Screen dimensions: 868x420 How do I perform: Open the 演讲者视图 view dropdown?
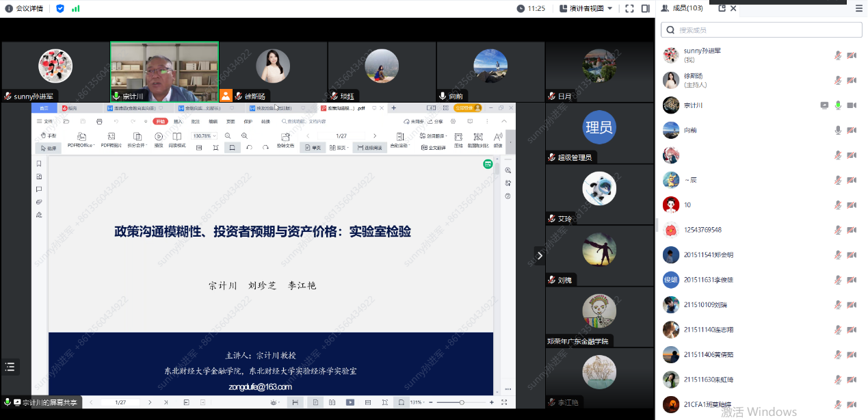(586, 8)
